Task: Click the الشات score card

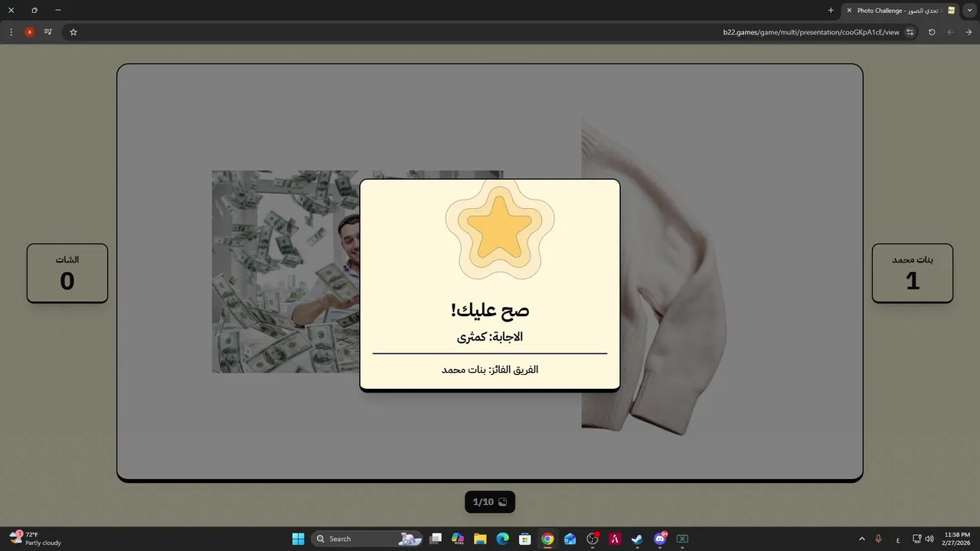Action: coord(67,273)
